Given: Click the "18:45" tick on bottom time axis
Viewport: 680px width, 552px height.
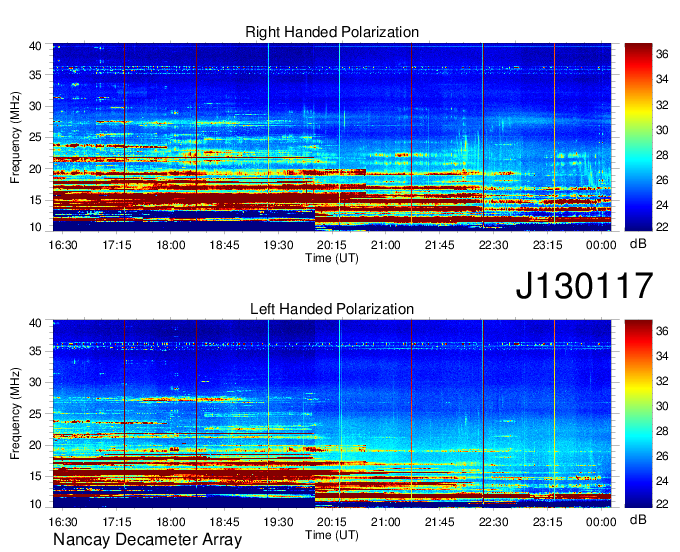Looking at the screenshot, I should [224, 522].
